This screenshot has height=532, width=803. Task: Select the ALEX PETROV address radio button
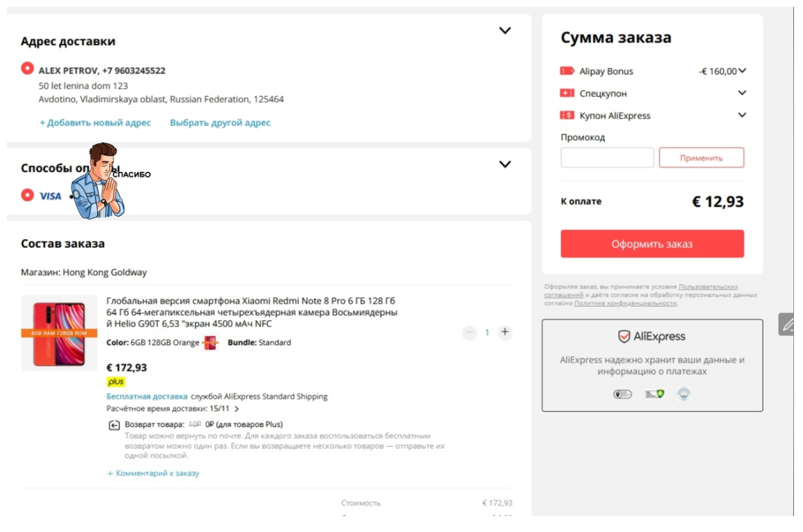pyautogui.click(x=28, y=69)
